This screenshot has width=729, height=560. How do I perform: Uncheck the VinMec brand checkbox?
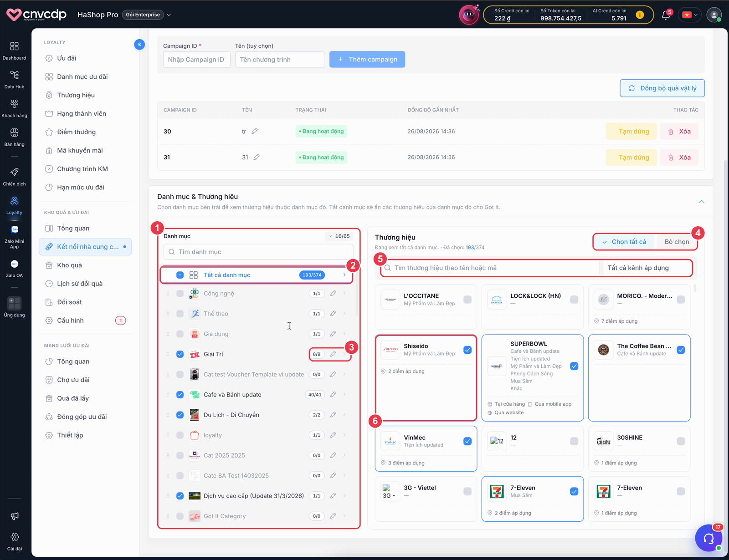click(x=467, y=441)
